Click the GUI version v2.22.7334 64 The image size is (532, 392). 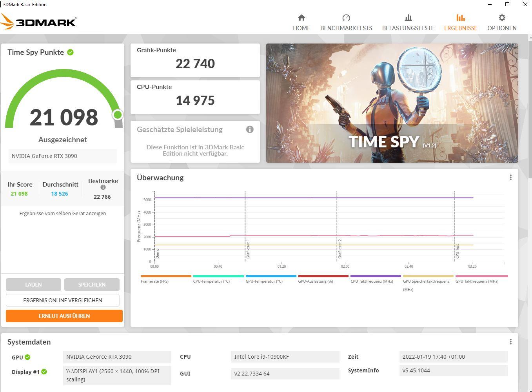[285, 374]
